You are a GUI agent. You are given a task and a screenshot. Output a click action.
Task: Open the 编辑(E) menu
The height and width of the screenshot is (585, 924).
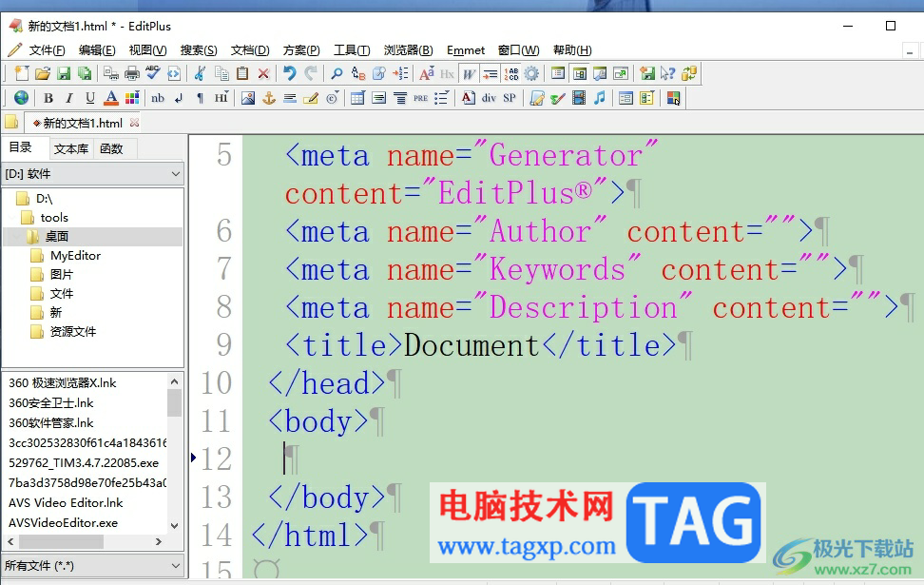coord(97,50)
